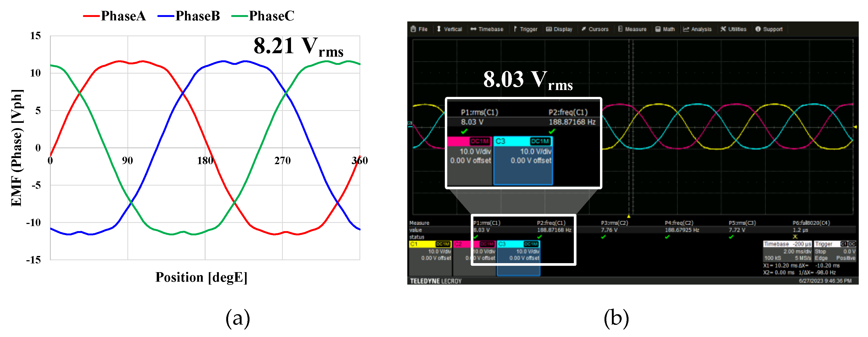Toggle the DC1M coupling badge on C3
The image size is (868, 337).
531,244
